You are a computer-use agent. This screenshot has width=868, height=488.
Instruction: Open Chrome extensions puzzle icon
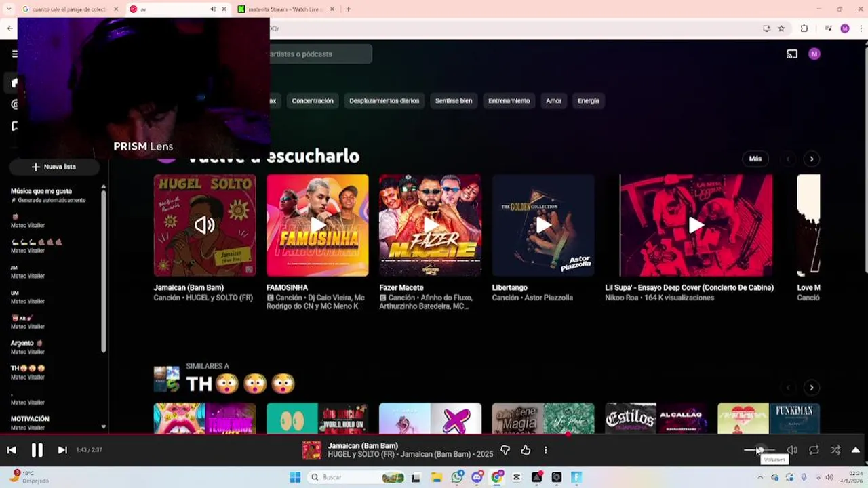[x=804, y=28]
